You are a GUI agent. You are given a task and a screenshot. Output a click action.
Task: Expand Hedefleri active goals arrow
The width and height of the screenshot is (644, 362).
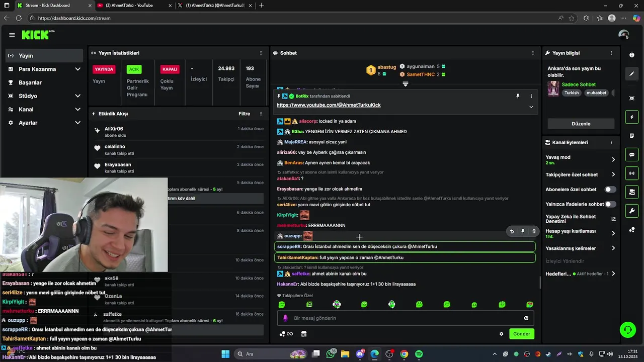pyautogui.click(x=613, y=274)
